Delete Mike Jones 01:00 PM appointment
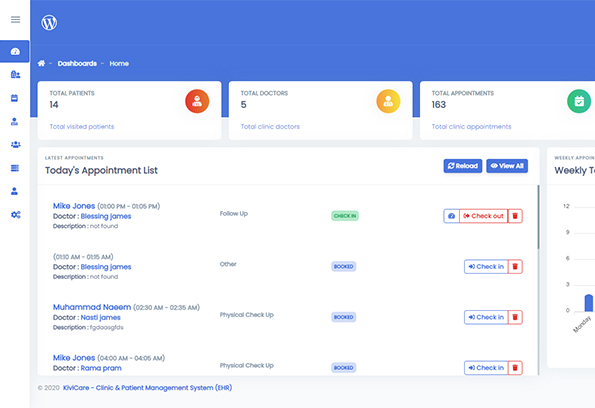Screen dimensions: 595x408 click(x=515, y=216)
